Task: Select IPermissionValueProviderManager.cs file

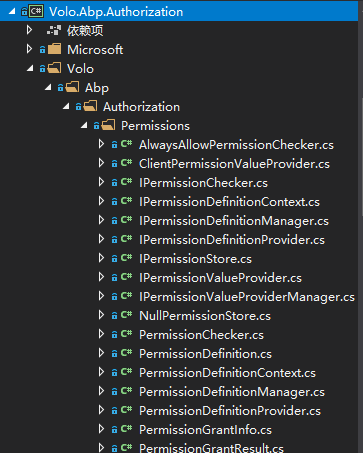Action: tap(247, 297)
